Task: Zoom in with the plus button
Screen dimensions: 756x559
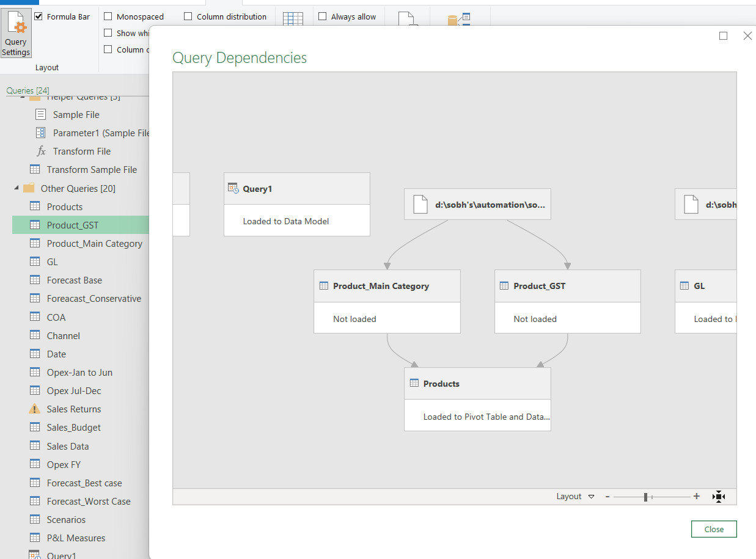Action: point(696,497)
